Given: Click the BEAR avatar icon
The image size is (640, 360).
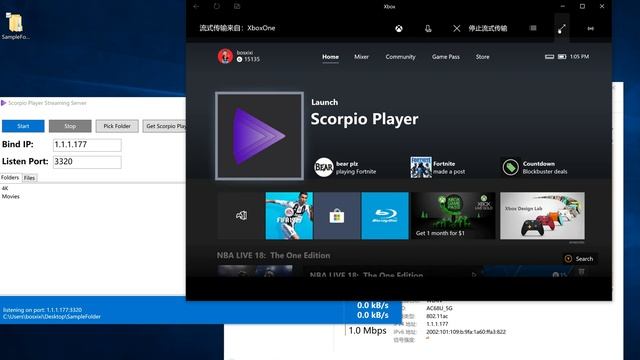Looking at the screenshot, I should coord(323,167).
